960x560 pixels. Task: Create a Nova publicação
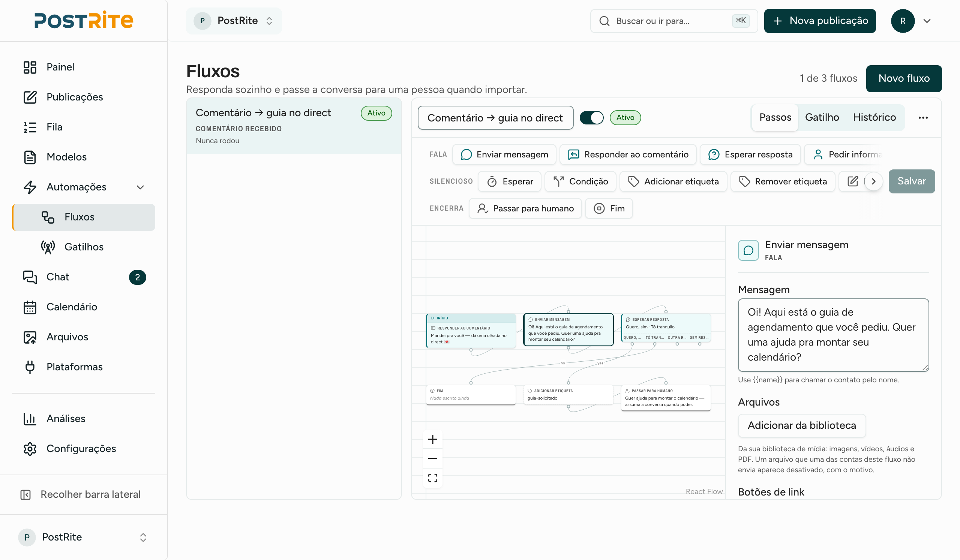(820, 21)
